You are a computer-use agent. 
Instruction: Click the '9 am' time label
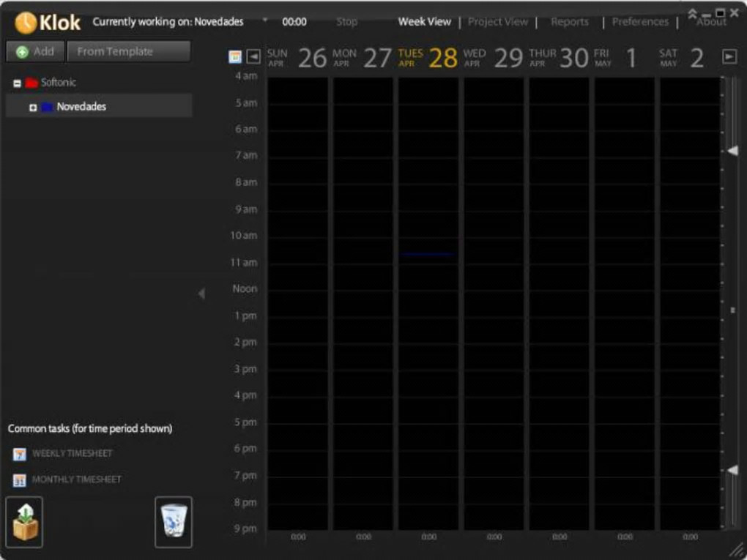click(246, 209)
